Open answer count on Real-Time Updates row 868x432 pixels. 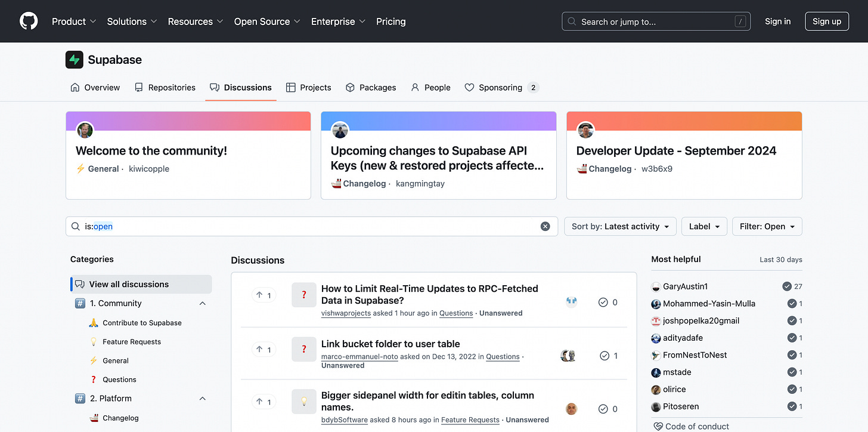[x=608, y=303]
